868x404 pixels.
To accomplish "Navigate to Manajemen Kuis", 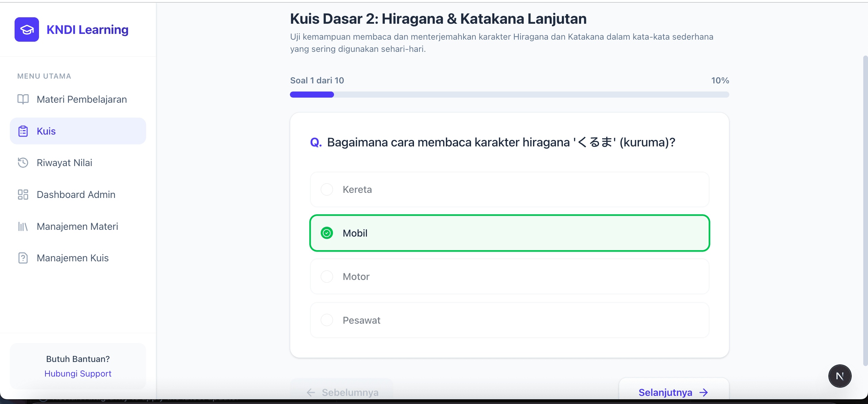I will [x=78, y=258].
